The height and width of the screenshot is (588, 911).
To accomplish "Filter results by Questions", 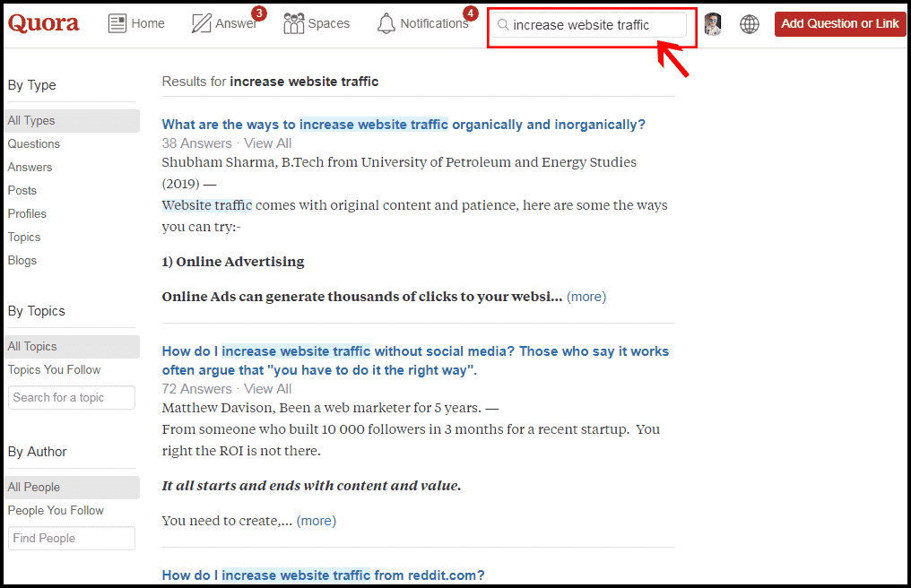I will [34, 144].
